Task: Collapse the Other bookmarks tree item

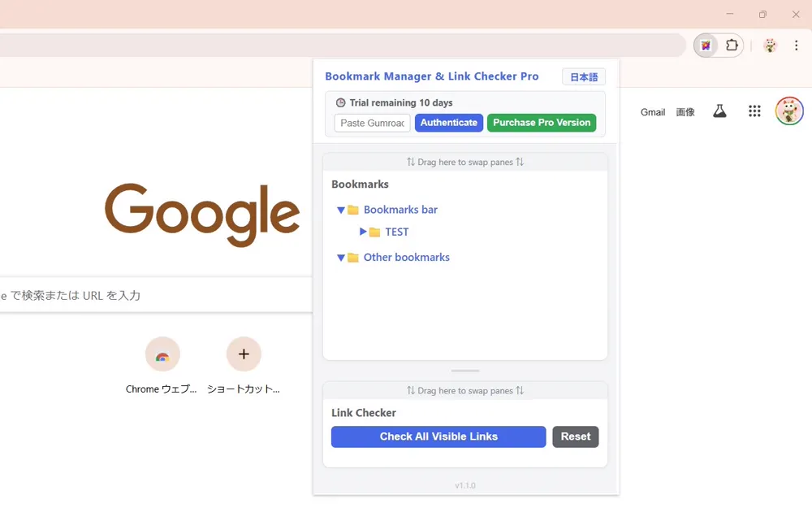Action: tap(341, 257)
